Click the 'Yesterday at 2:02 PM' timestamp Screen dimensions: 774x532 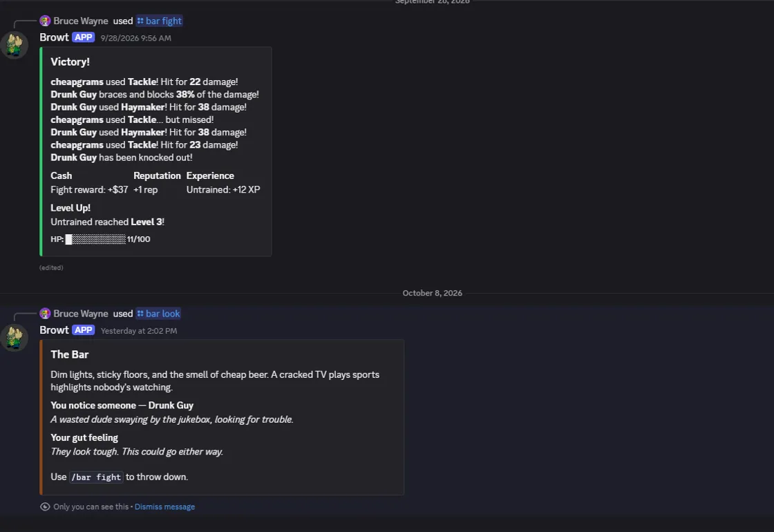pos(139,331)
